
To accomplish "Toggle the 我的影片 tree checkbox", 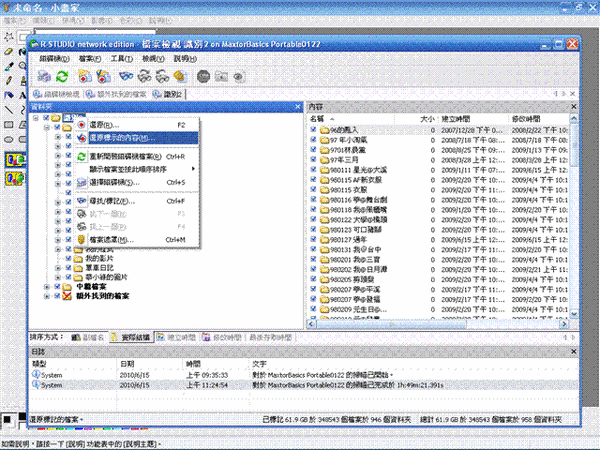I will 68,258.
